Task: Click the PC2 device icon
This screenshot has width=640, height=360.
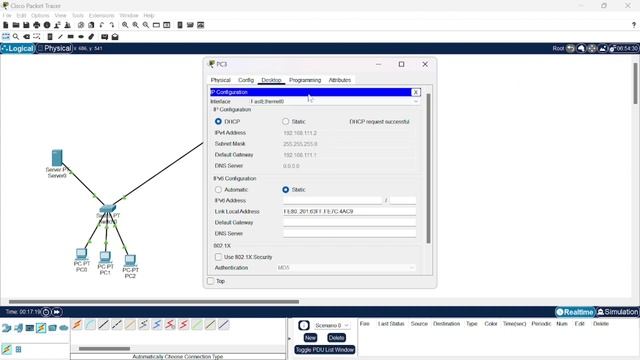Action: (130, 260)
